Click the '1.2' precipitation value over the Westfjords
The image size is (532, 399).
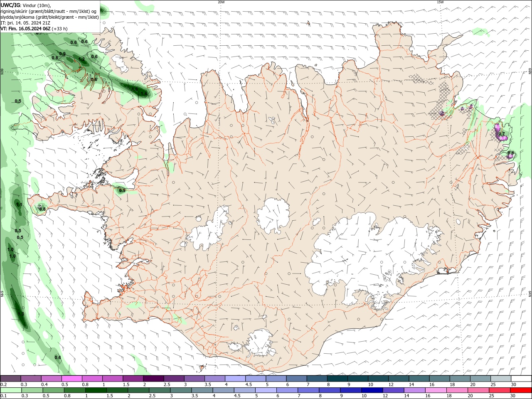[81, 59]
